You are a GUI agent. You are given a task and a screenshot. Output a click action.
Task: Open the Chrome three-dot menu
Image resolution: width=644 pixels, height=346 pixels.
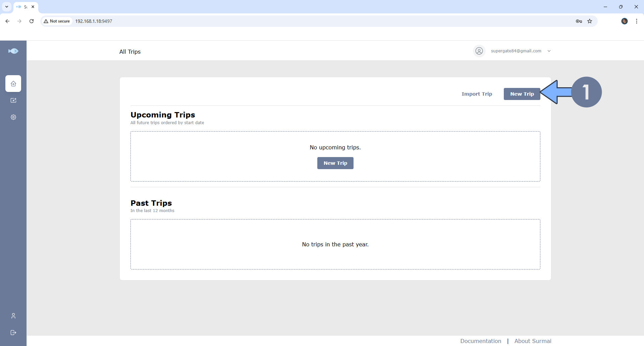636,21
